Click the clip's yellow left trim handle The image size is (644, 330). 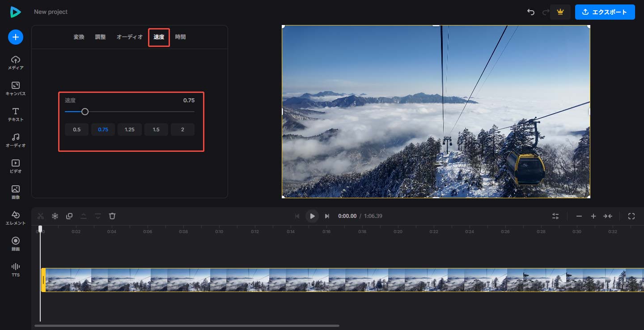[43, 280]
